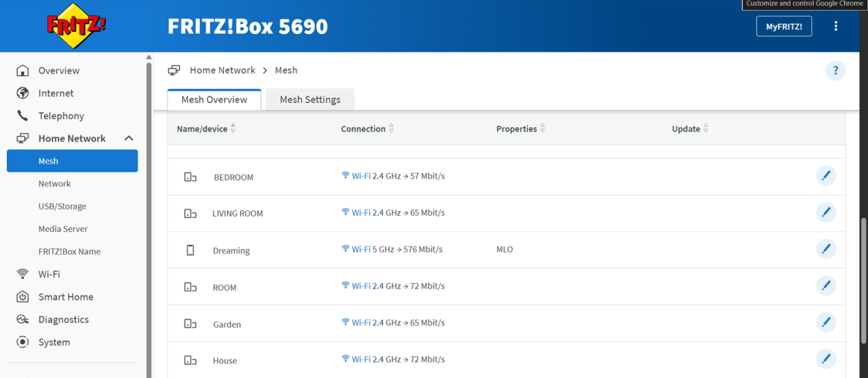Screen dimensions: 868x378
Task: Open the System menu
Action: (x=54, y=342)
